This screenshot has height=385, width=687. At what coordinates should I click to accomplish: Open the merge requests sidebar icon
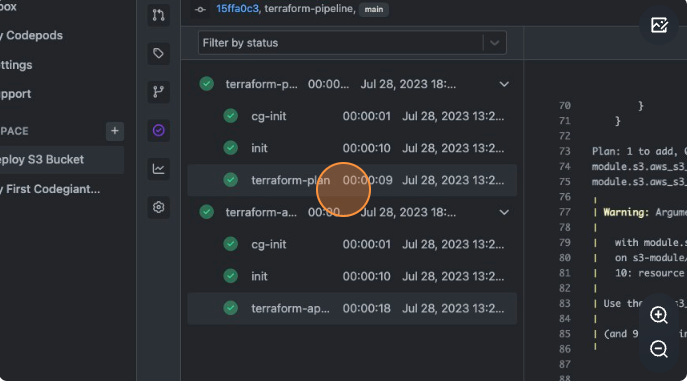click(159, 15)
